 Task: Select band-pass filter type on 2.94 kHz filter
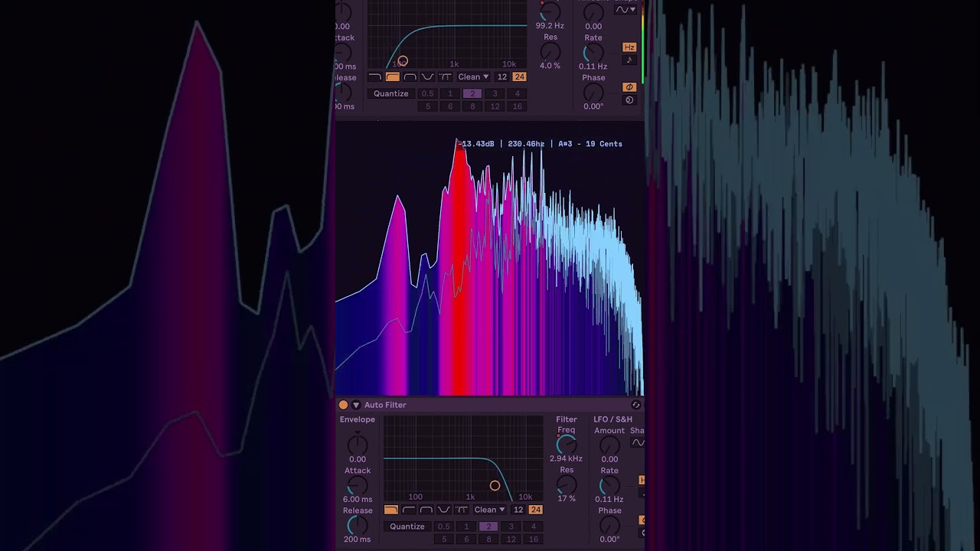tap(426, 510)
